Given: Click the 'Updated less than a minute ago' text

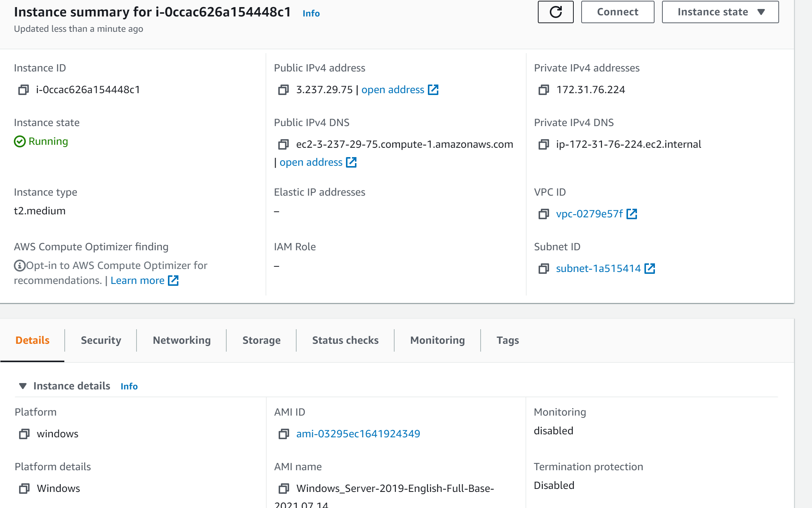Looking at the screenshot, I should click(x=79, y=29).
